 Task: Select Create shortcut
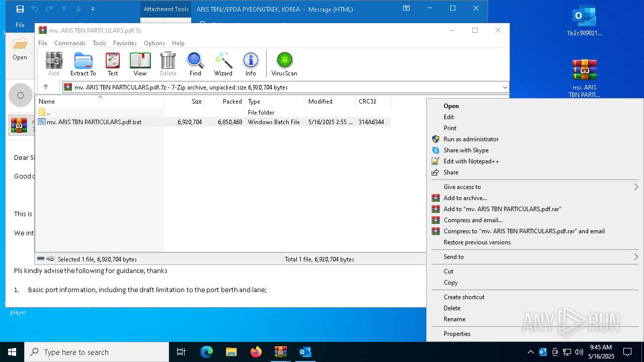pyautogui.click(x=535, y=297)
